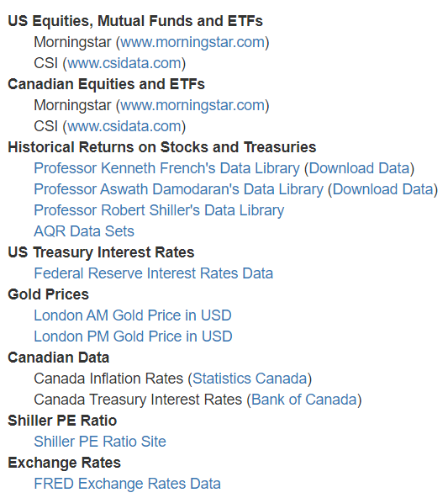Open Morningstar link under Canadian Equities

(x=192, y=105)
